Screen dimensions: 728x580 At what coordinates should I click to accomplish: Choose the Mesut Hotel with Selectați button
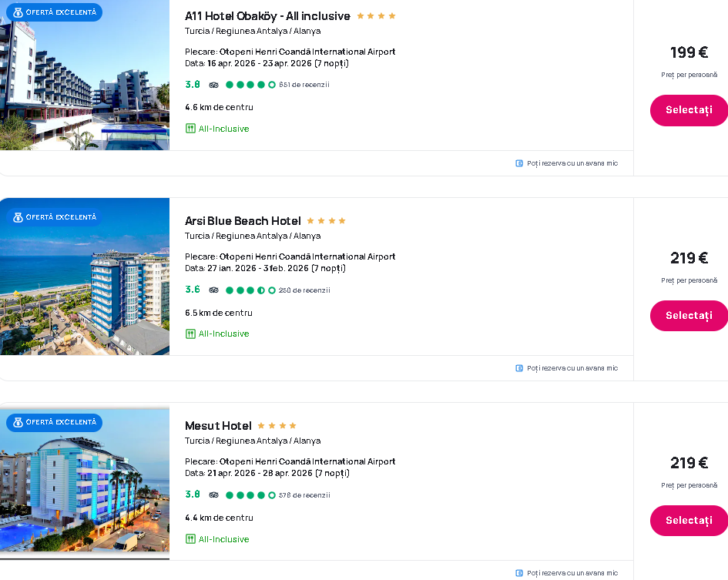point(689,521)
